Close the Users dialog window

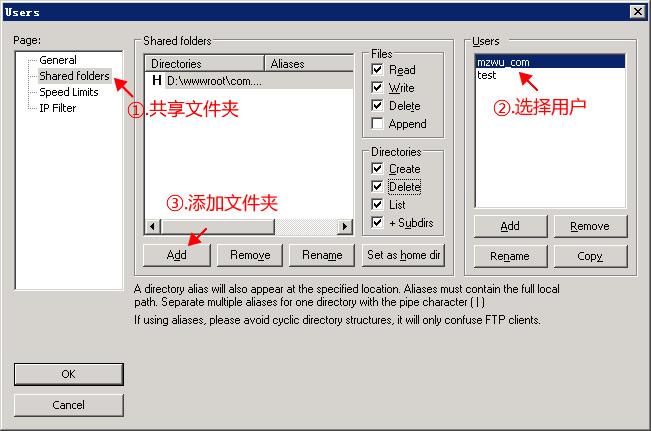pos(637,12)
